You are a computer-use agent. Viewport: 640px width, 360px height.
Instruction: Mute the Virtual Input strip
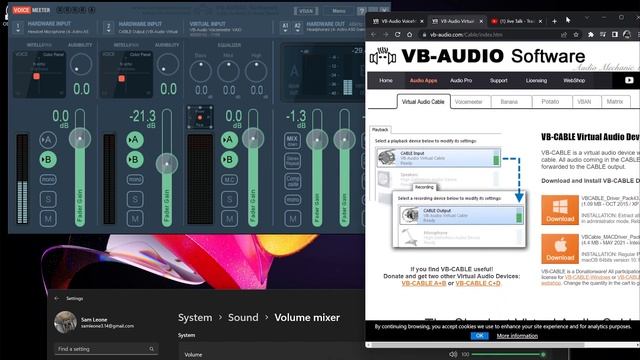point(229,219)
